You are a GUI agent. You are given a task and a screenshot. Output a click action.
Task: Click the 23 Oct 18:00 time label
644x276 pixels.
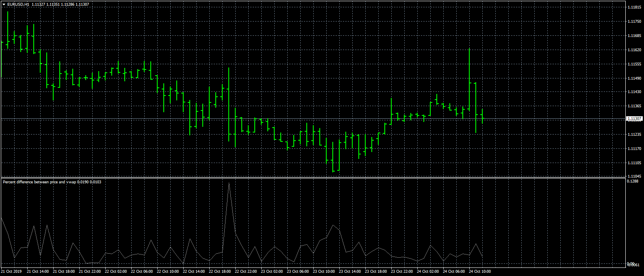pos(376,271)
